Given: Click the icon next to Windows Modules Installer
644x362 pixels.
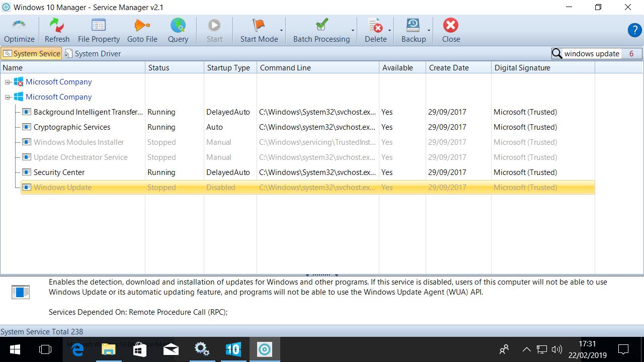Looking at the screenshot, I should tap(27, 142).
